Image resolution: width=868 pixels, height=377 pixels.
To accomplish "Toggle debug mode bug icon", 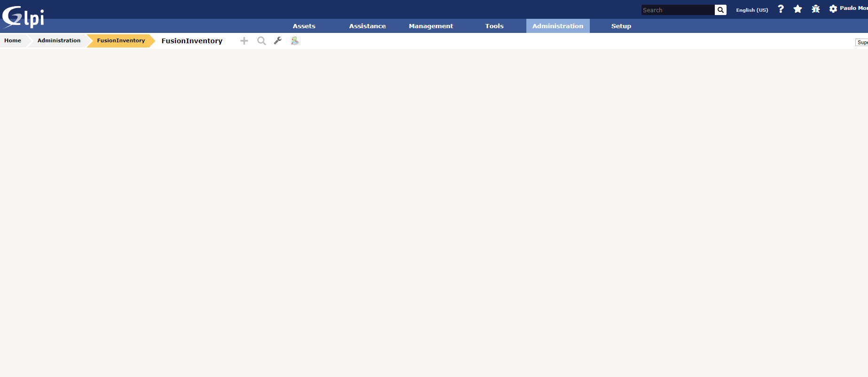I will [x=816, y=9].
